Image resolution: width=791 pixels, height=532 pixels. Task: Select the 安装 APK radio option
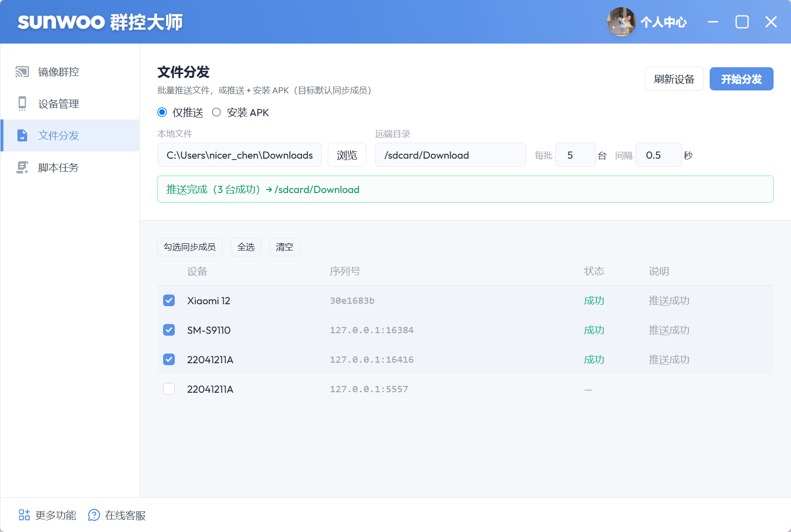point(216,112)
